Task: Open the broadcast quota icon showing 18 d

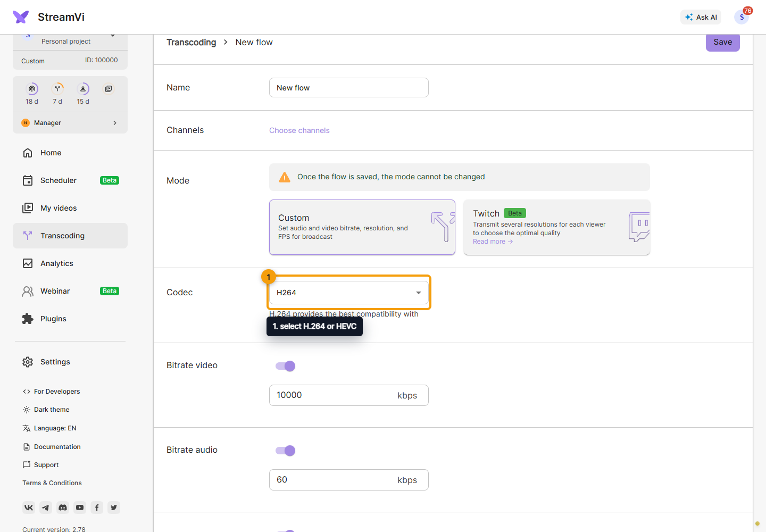Action: 32,89
